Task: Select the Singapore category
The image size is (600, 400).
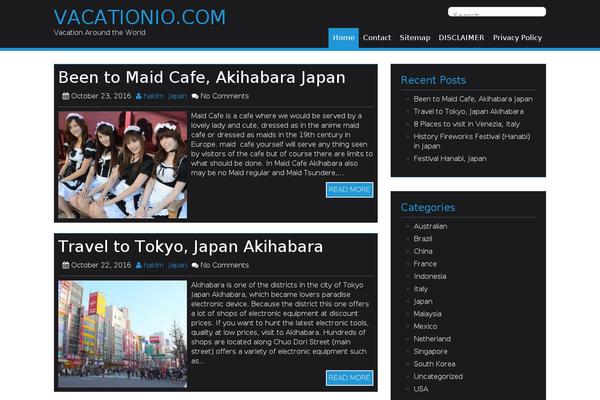Action: click(430, 352)
